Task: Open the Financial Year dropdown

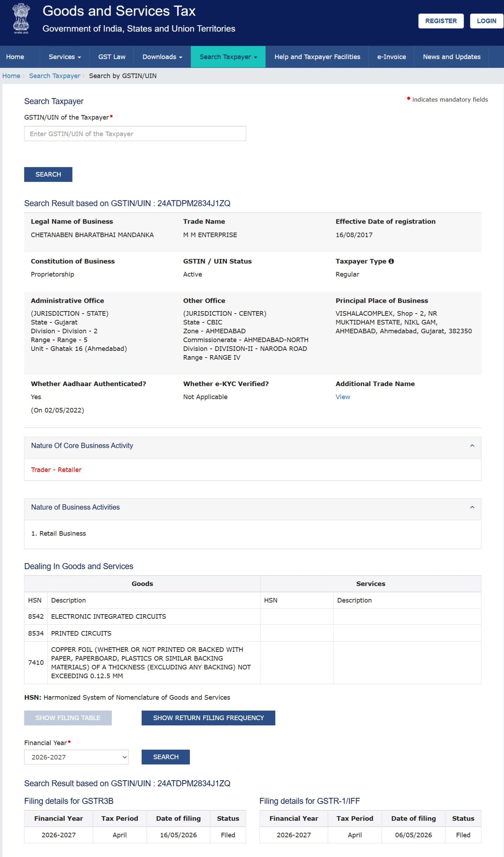Action: [x=76, y=757]
